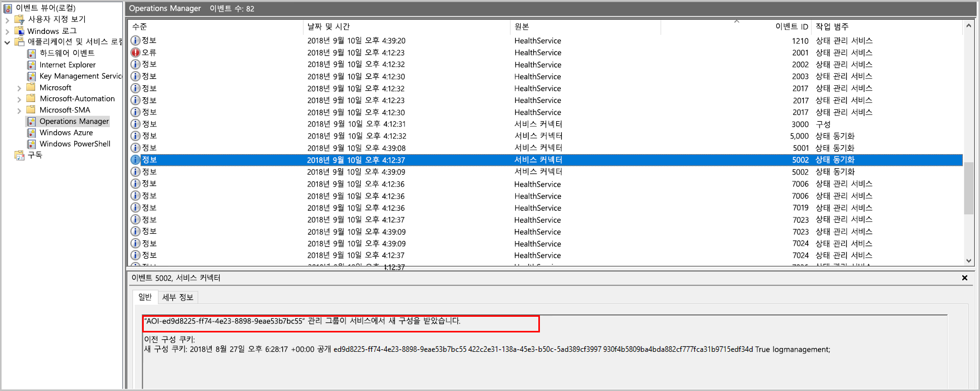Select Internet Explorer in the tree
980x391 pixels.
pos(67,65)
